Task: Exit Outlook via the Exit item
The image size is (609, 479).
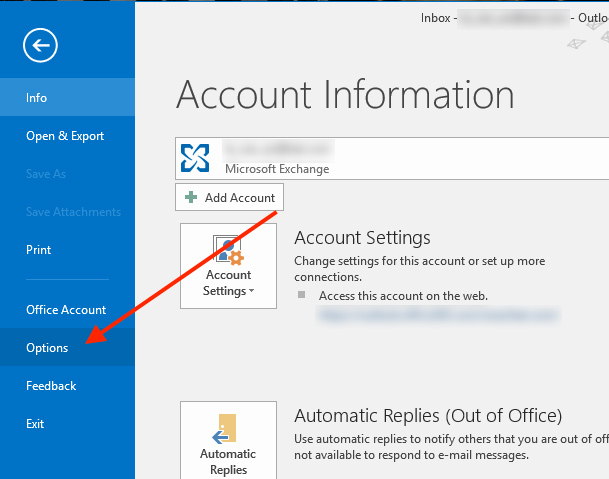Action: (x=35, y=424)
